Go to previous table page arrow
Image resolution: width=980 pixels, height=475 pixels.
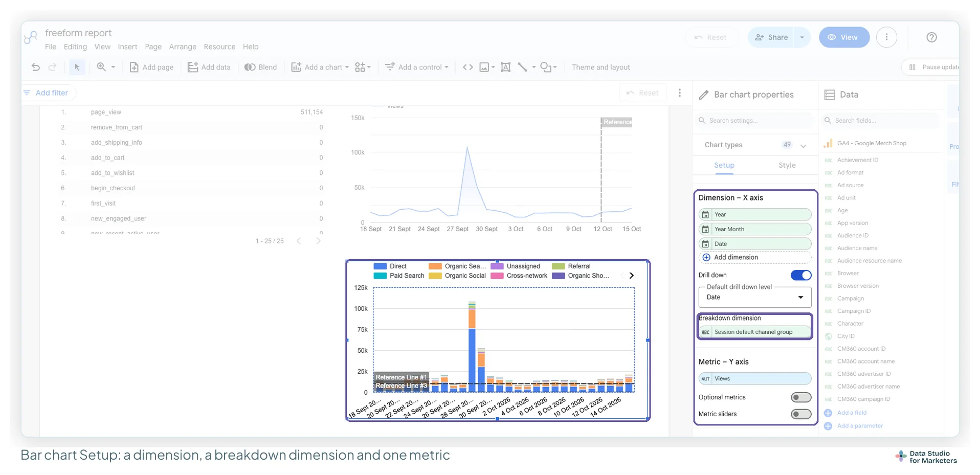pyautogui.click(x=299, y=241)
